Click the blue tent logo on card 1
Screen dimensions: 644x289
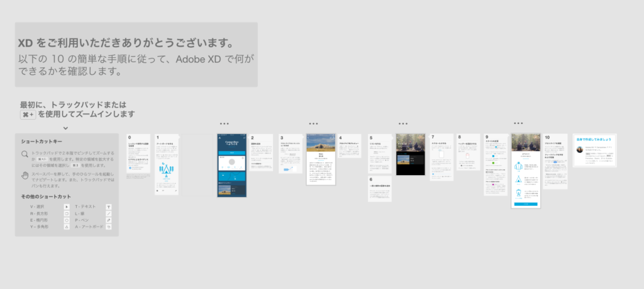pos(166,171)
